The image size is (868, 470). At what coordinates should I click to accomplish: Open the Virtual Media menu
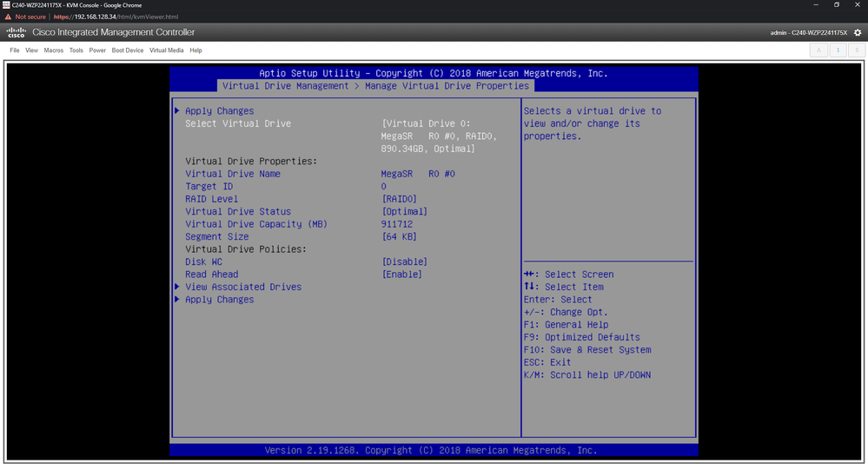point(166,50)
